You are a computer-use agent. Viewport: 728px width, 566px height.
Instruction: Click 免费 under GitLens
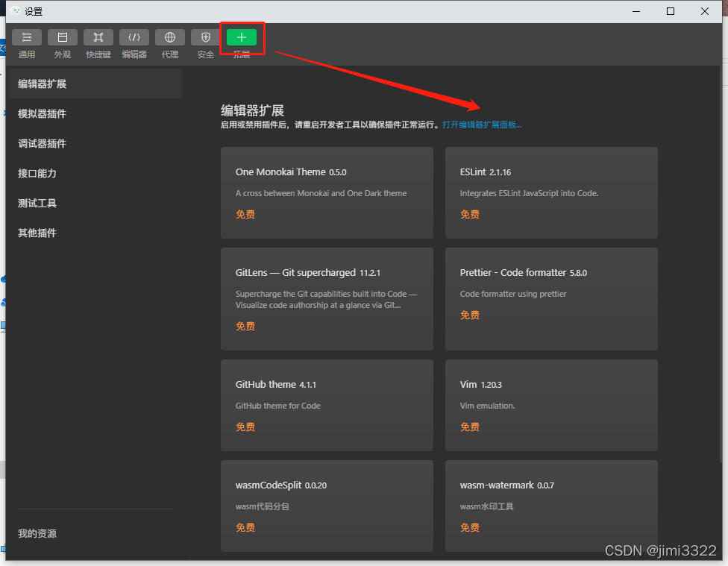pyautogui.click(x=245, y=327)
